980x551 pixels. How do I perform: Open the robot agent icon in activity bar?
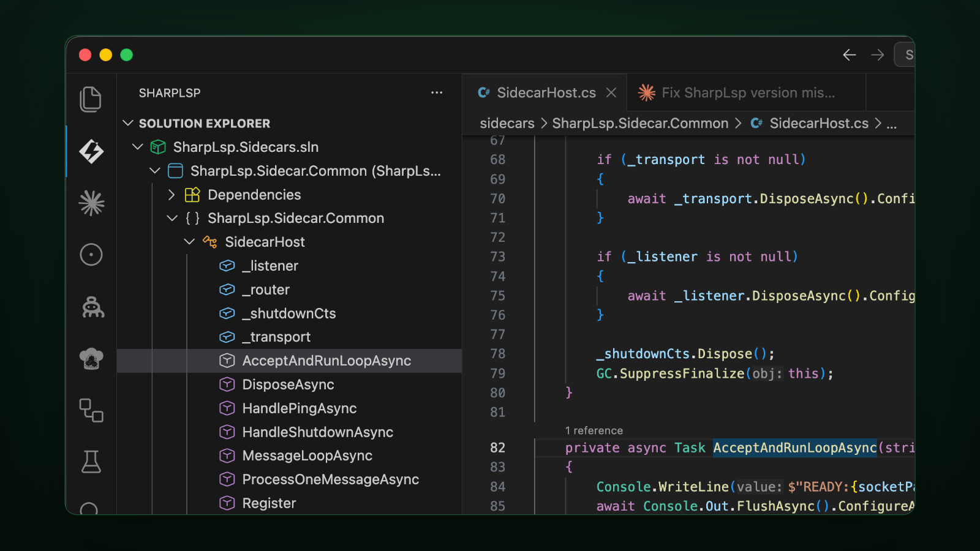(92, 307)
